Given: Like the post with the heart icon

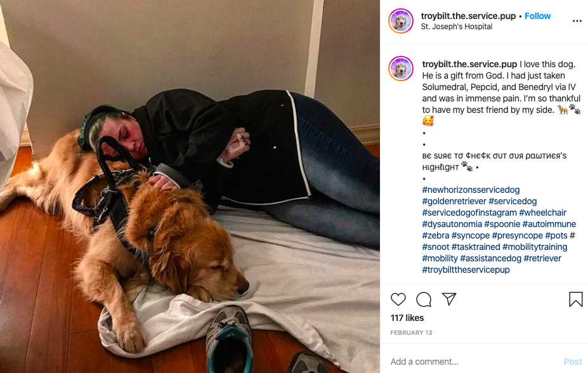Looking at the screenshot, I should coord(398,299).
